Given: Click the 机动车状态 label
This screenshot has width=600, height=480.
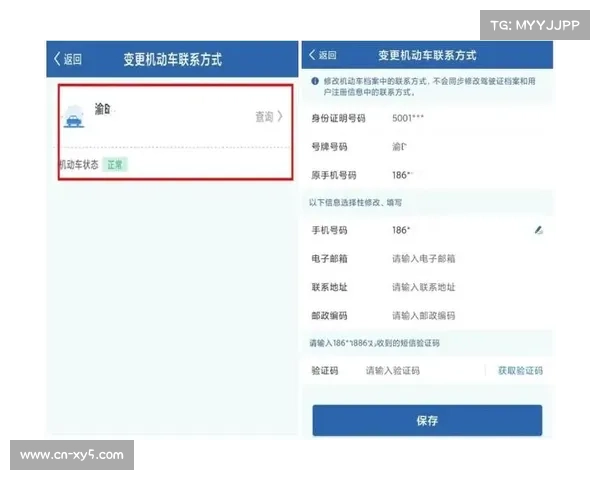Looking at the screenshot, I should [x=79, y=165].
